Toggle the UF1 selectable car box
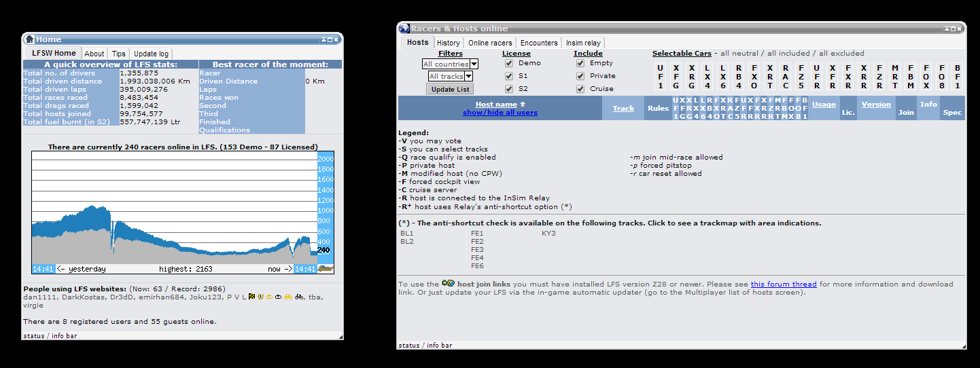Image resolution: width=980 pixels, height=368 pixels. 661,77
